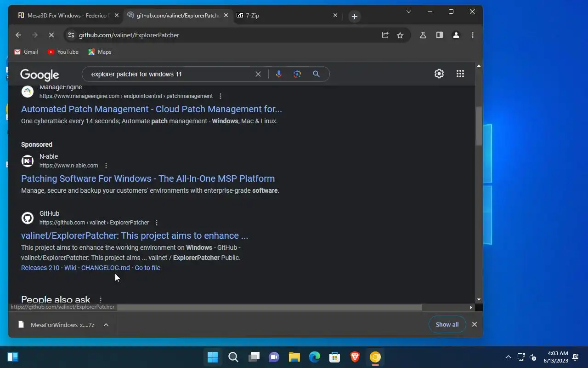Viewport: 588px width, 368px height.
Task: Open the Wiki sitelink
Action: coord(70,268)
